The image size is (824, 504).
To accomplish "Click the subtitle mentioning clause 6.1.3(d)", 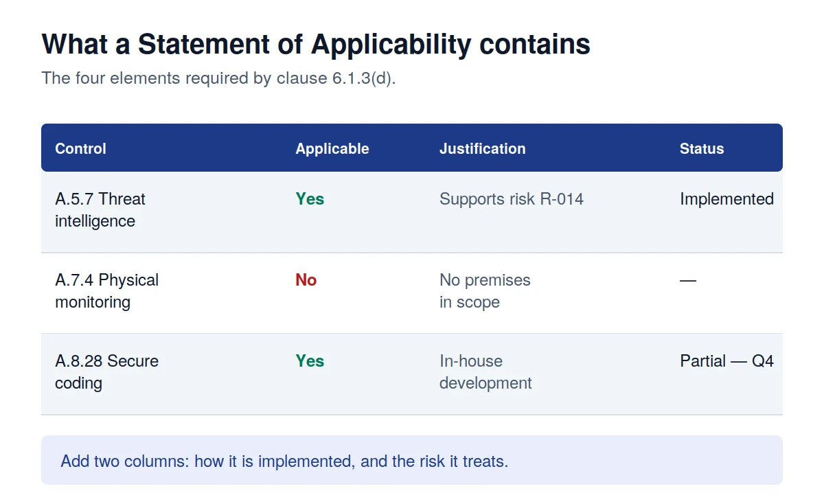I will (x=219, y=78).
